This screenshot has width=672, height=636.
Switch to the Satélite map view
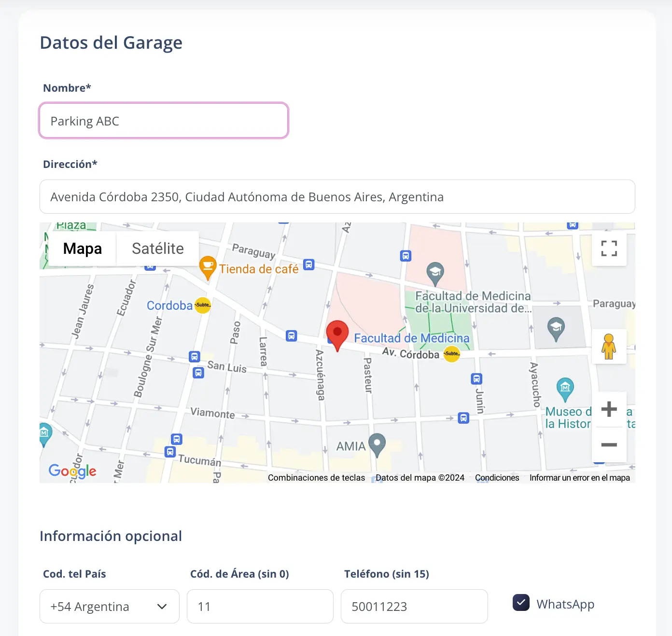157,249
